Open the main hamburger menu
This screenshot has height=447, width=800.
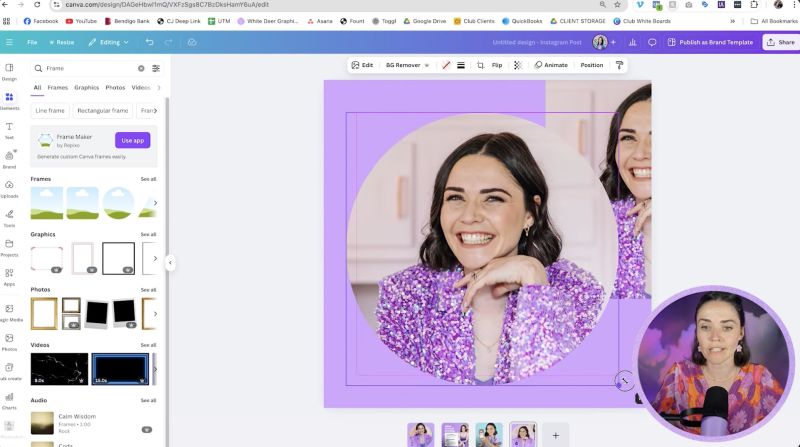click(9, 42)
